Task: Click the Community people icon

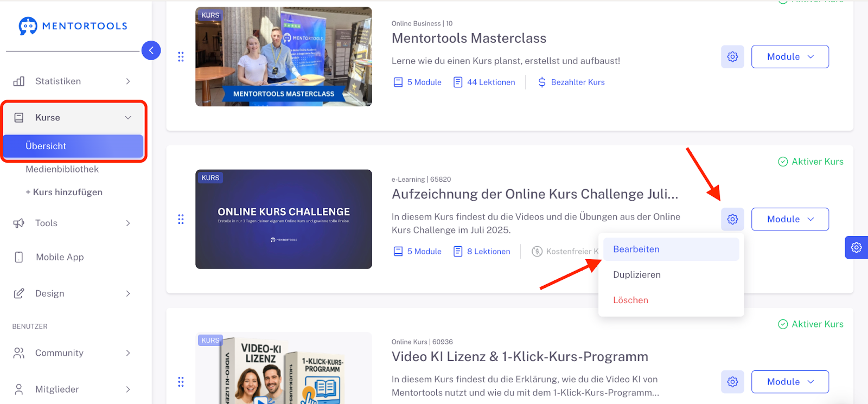Action: [x=19, y=353]
